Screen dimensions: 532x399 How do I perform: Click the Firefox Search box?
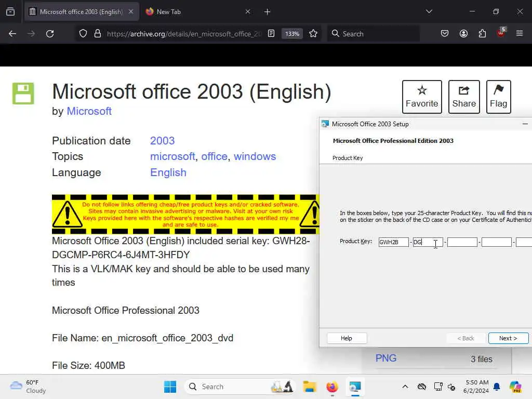click(x=373, y=34)
